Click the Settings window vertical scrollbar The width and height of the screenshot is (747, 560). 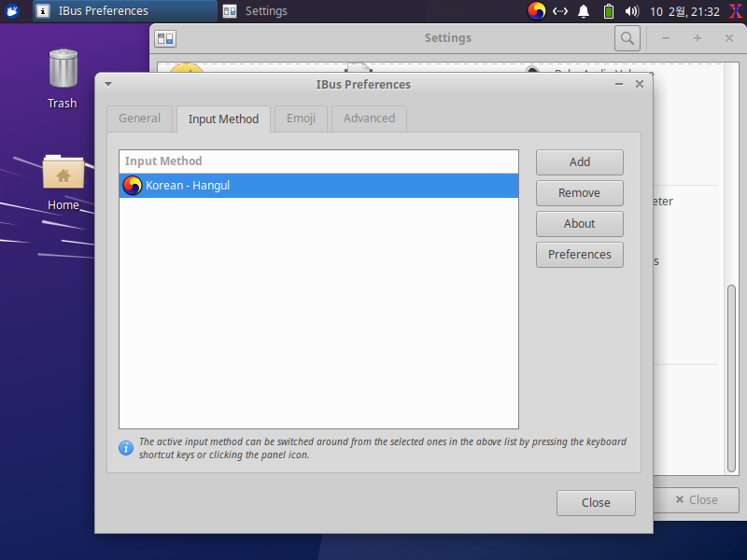732,379
